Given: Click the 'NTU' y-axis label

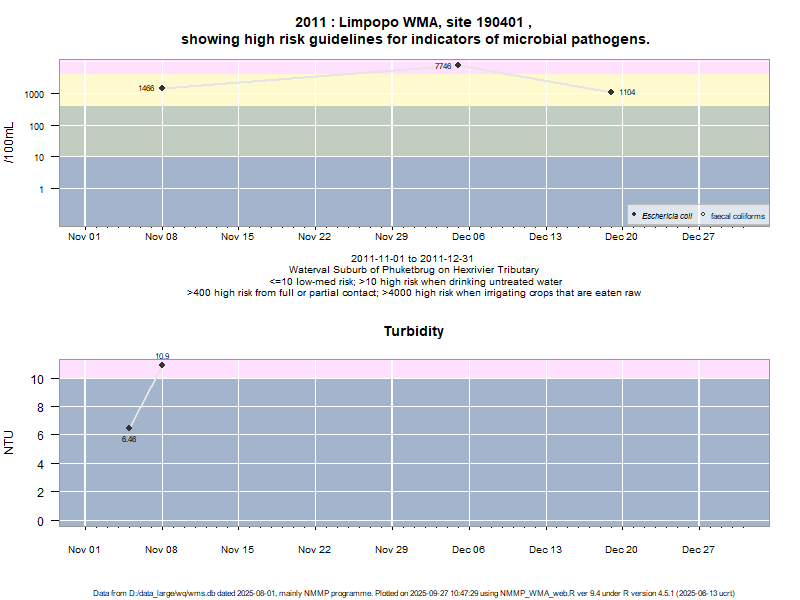Looking at the screenshot, I should coord(9,442).
